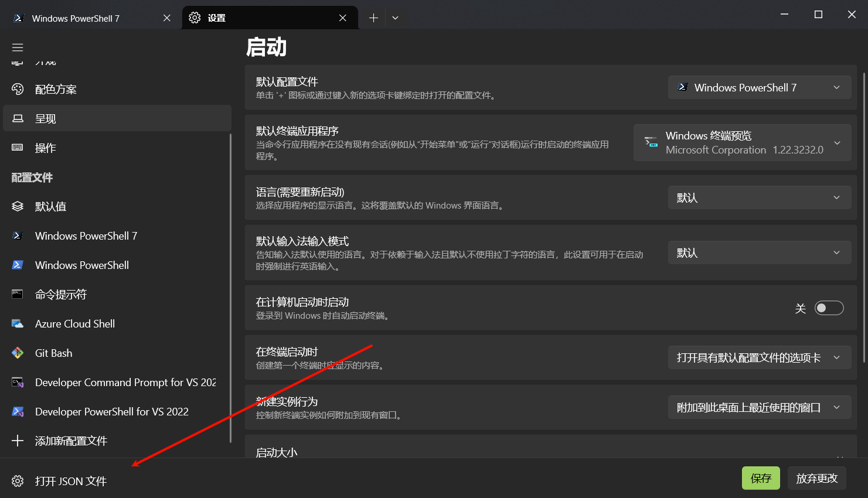868x498 pixels.
Task: Open the Git Bash profile settings
Action: (x=53, y=353)
